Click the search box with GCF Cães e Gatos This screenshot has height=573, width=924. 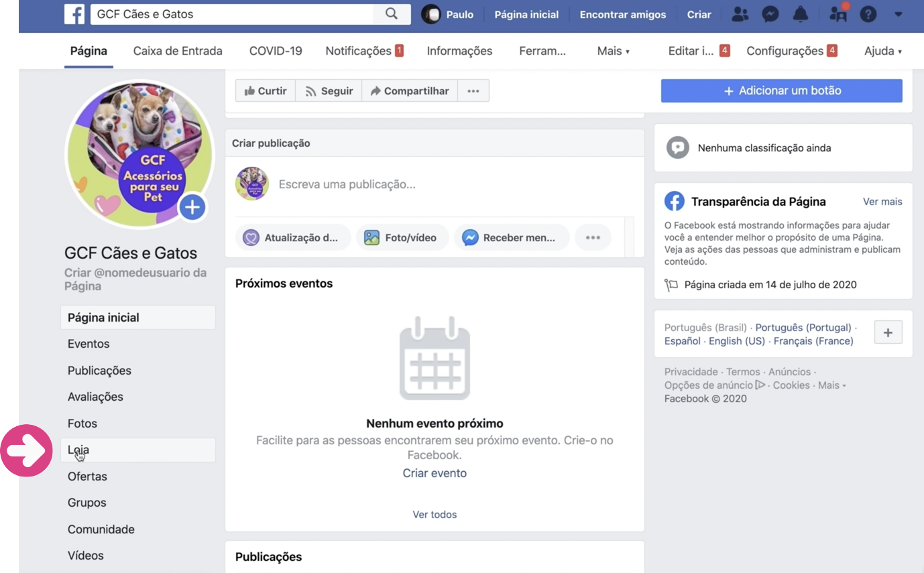point(232,14)
